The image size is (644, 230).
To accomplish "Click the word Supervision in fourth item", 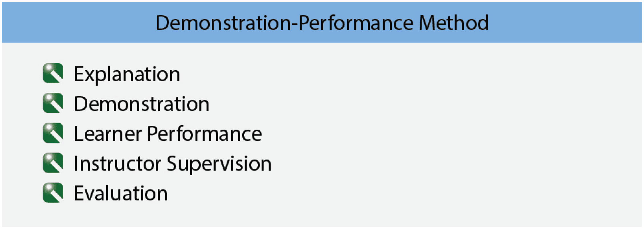I will 219,164.
